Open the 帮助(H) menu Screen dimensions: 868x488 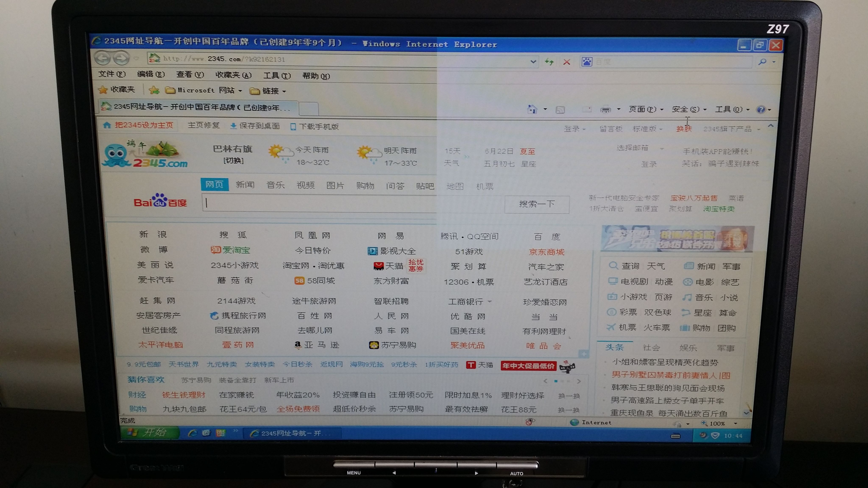click(x=316, y=76)
